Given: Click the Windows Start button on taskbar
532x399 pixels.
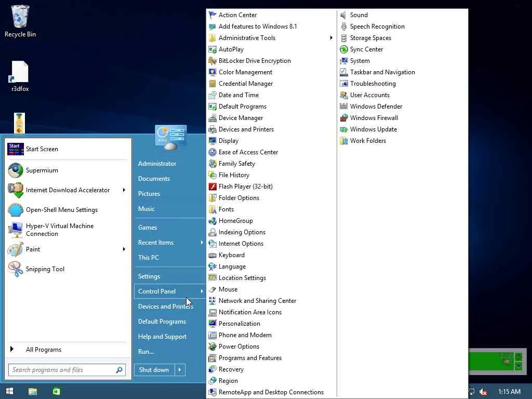Looking at the screenshot, I should pos(9,391).
